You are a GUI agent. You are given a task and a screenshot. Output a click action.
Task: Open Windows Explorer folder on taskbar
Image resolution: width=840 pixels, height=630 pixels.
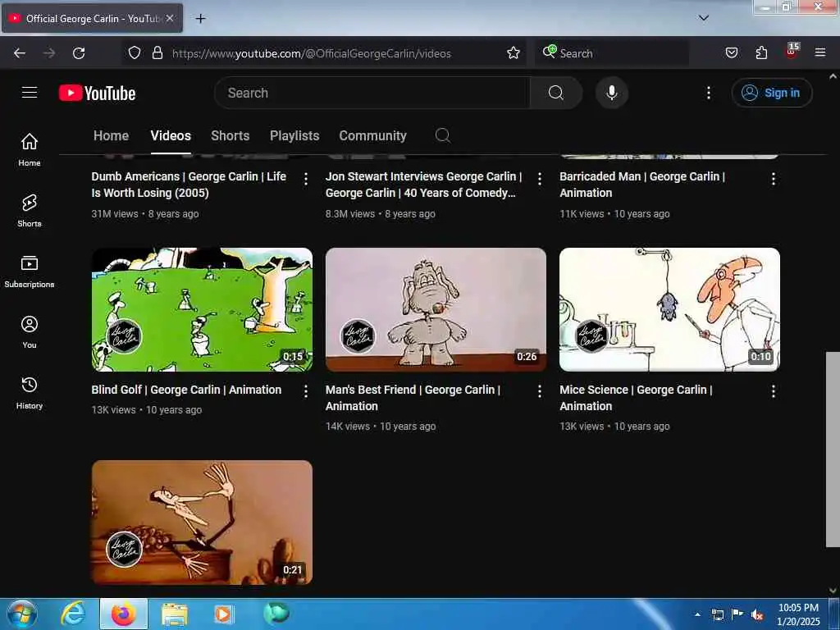(175, 614)
